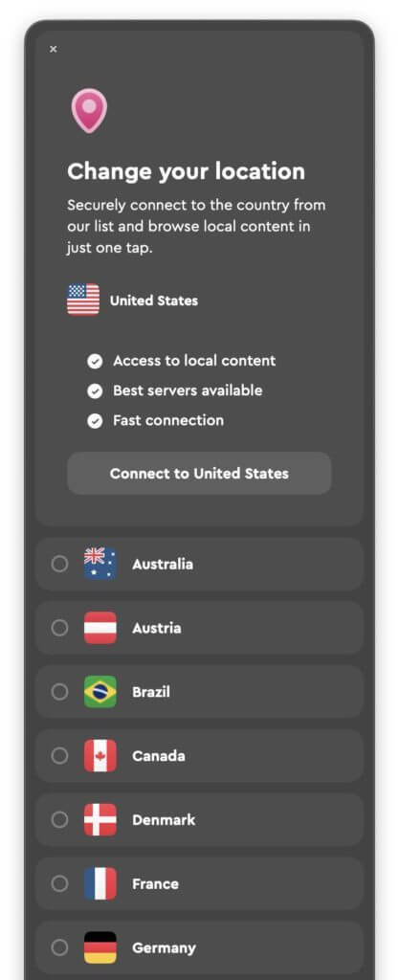399x980 pixels.
Task: Click the Brazil flag icon
Action: pos(100,692)
